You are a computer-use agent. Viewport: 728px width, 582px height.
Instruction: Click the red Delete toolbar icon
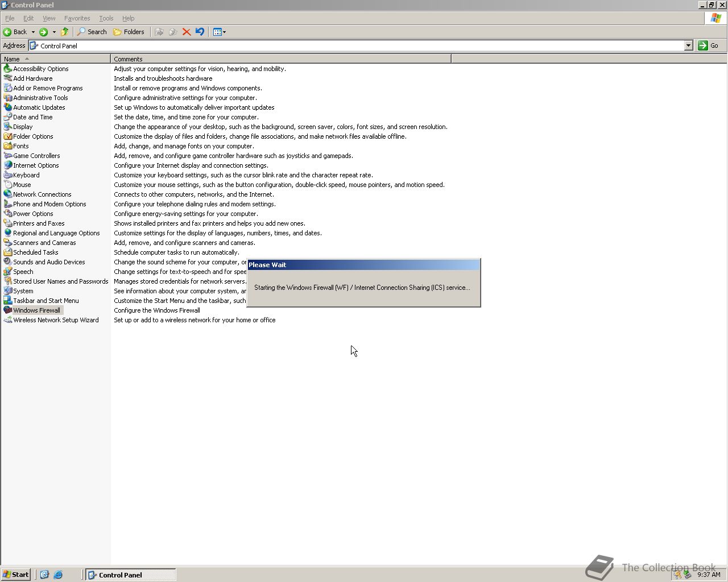click(x=187, y=32)
